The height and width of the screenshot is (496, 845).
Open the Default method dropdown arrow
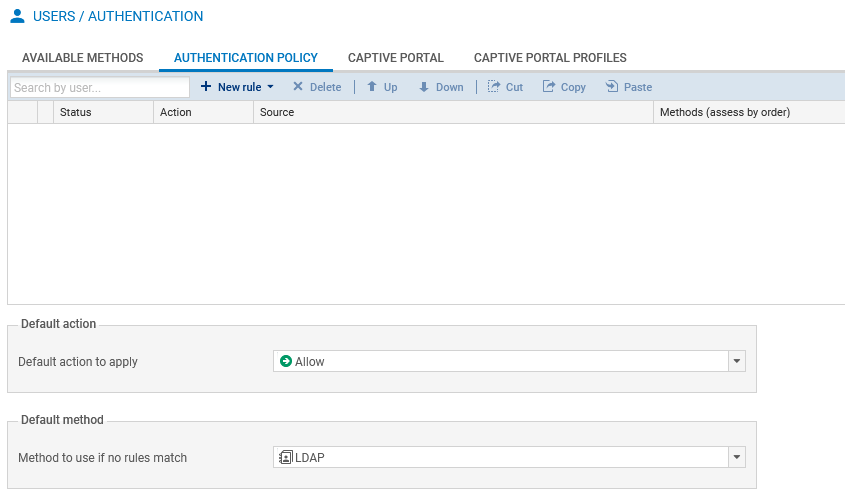(737, 457)
